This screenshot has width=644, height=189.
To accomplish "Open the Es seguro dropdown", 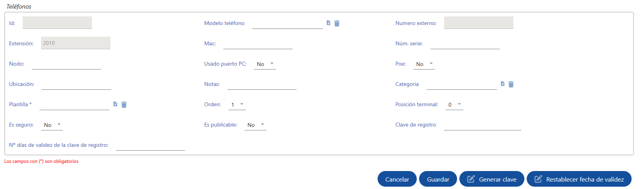I will [x=52, y=125].
